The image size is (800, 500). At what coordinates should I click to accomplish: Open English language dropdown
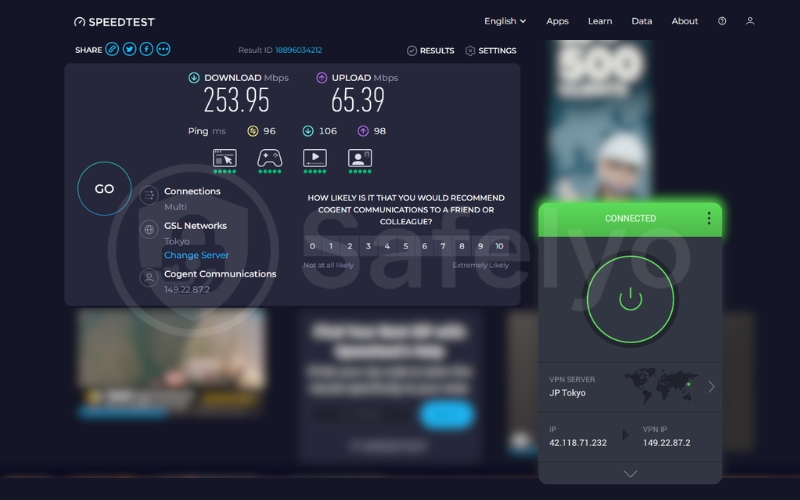[x=505, y=21]
